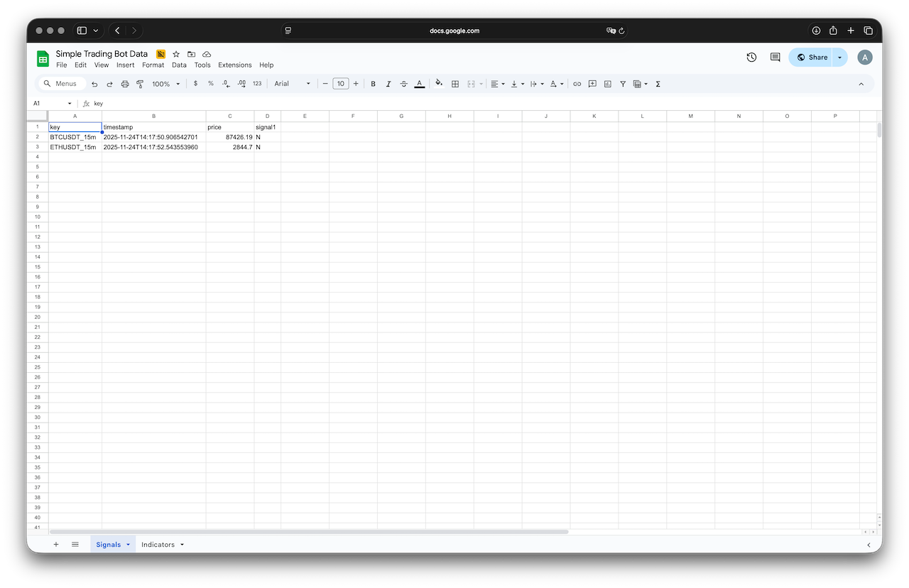Viewport: 909px width, 588px height.
Task: Open the fill color picker
Action: pyautogui.click(x=439, y=84)
